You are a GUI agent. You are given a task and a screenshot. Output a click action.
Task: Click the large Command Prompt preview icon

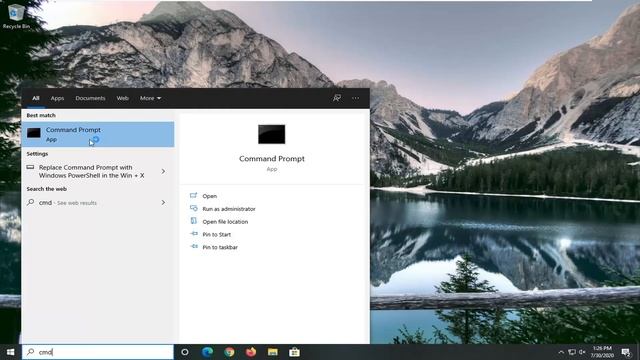pos(271,134)
